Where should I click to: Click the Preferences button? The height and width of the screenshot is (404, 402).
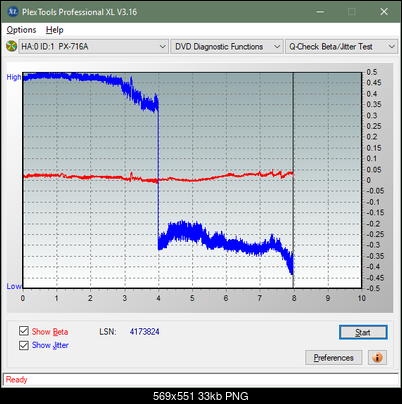coord(333,358)
